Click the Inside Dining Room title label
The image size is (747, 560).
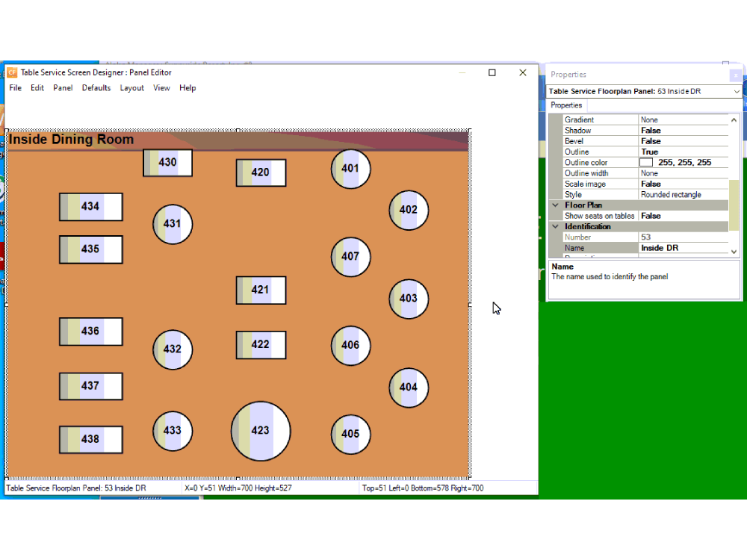(72, 140)
